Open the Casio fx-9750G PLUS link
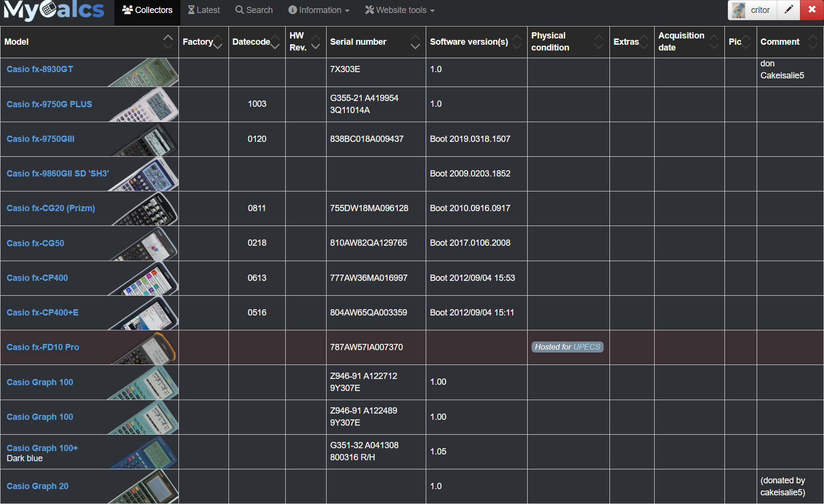This screenshot has height=504, width=824. [49, 104]
